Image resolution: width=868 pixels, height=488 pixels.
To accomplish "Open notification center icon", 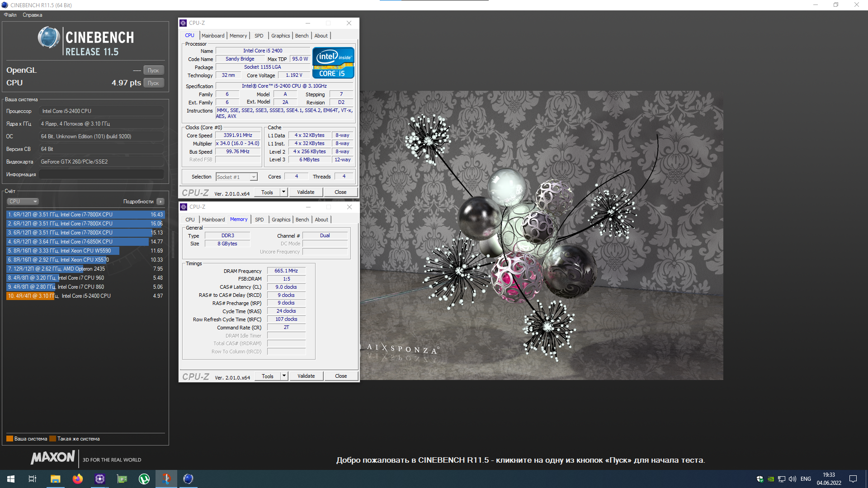I will (853, 479).
